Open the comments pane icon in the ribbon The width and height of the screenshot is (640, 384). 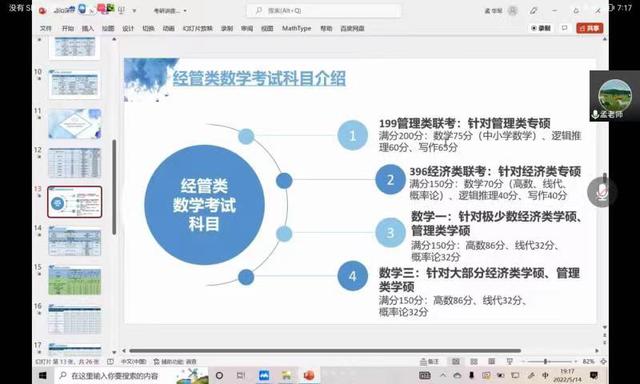pyautogui.click(x=564, y=28)
